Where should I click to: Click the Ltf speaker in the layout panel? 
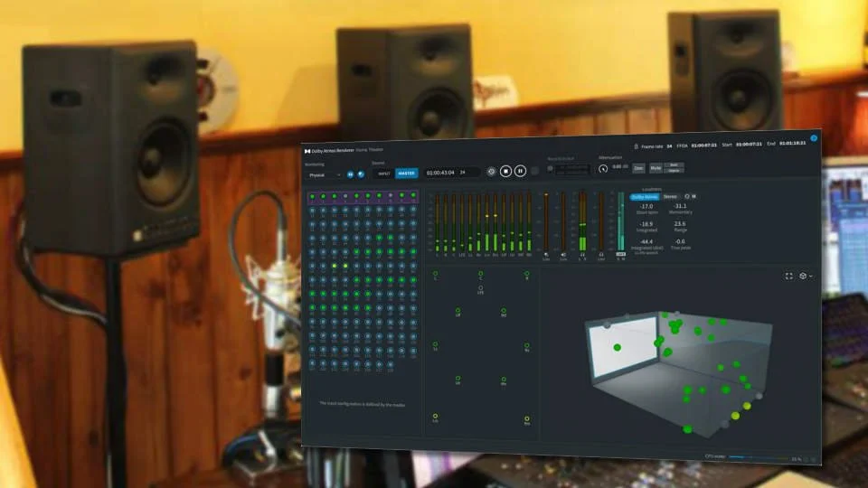click(458, 312)
